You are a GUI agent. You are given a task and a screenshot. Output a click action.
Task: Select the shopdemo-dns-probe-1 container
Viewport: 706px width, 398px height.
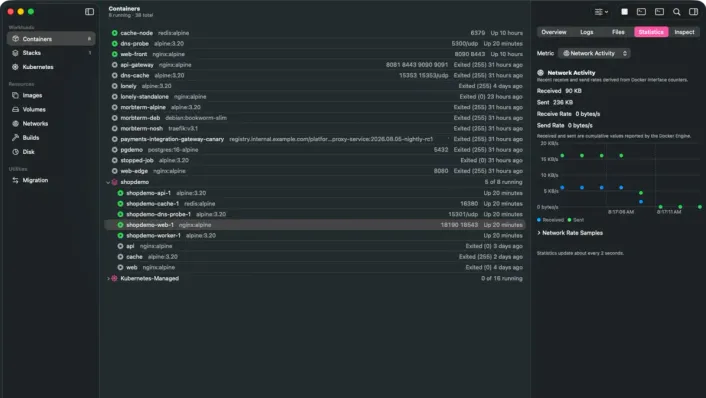pos(315,214)
